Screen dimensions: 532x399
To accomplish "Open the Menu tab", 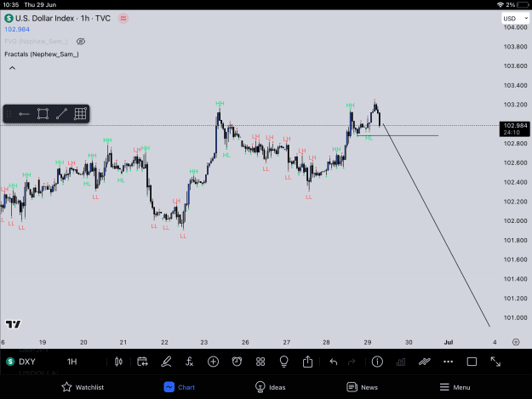I will point(455,387).
